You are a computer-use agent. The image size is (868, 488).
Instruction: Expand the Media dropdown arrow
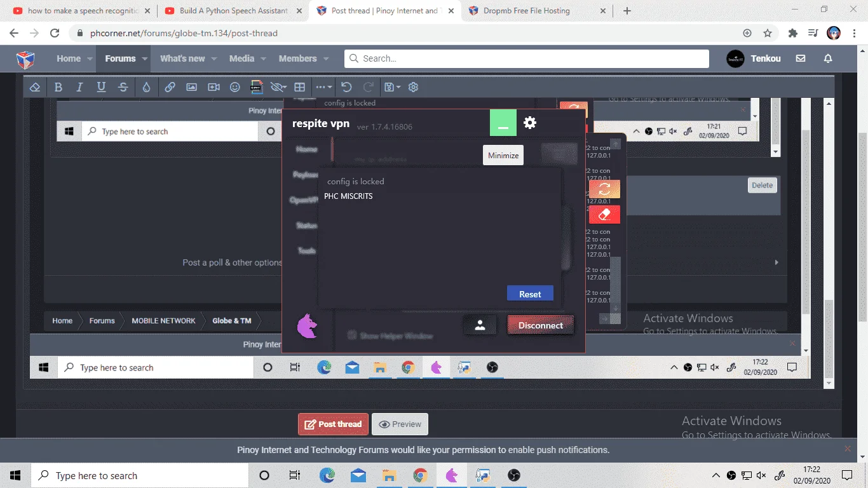point(262,58)
